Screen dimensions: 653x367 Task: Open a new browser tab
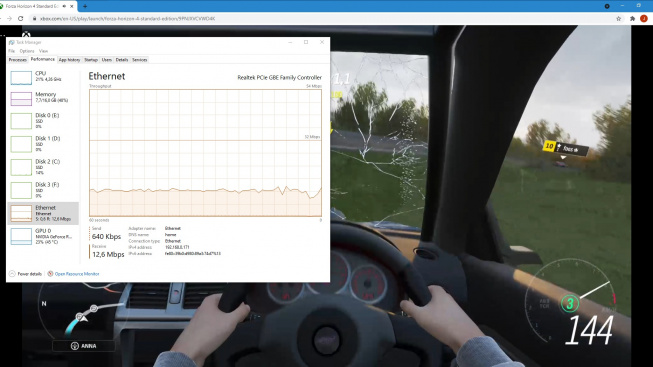pyautogui.click(x=85, y=6)
